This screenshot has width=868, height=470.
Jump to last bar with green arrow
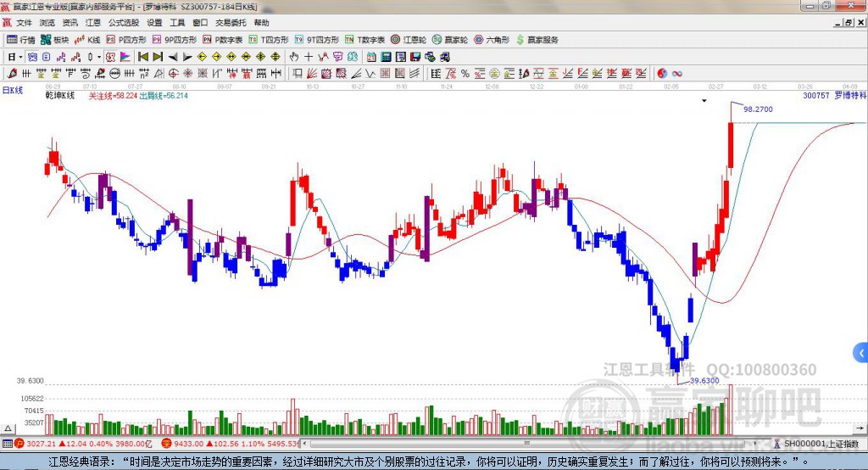point(158,57)
